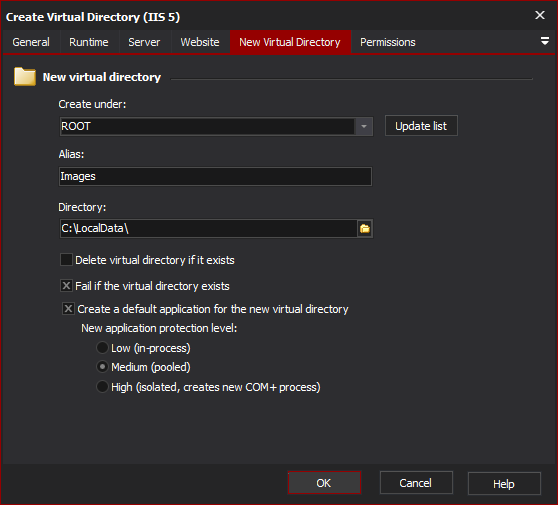Select the New Virtual Directory tab
Screen dimensions: 558x505
(x=290, y=42)
